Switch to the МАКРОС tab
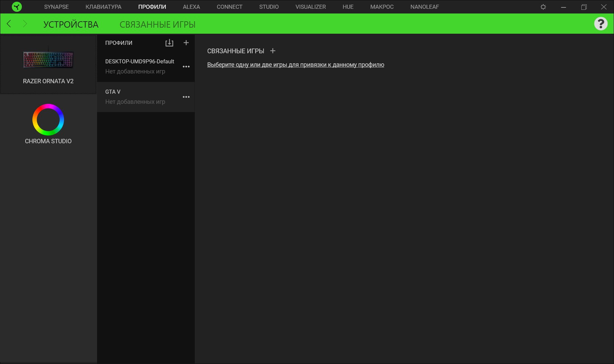This screenshot has width=614, height=364. point(382,7)
